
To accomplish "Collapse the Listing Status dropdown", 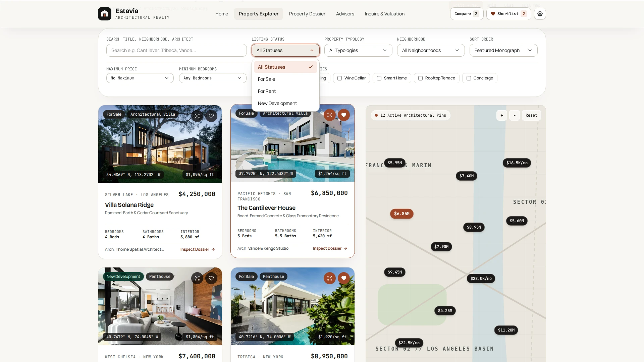I will (x=285, y=50).
